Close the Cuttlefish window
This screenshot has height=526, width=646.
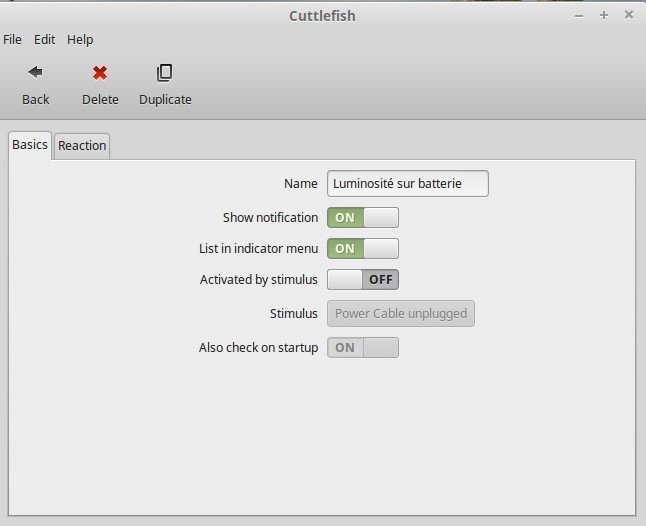[x=629, y=15]
